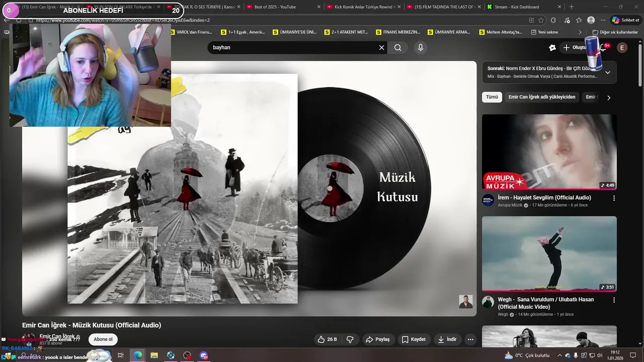Image resolution: width=644 pixels, height=362 pixels.
Task: Open Task View on the taskbar
Action: (x=121, y=355)
